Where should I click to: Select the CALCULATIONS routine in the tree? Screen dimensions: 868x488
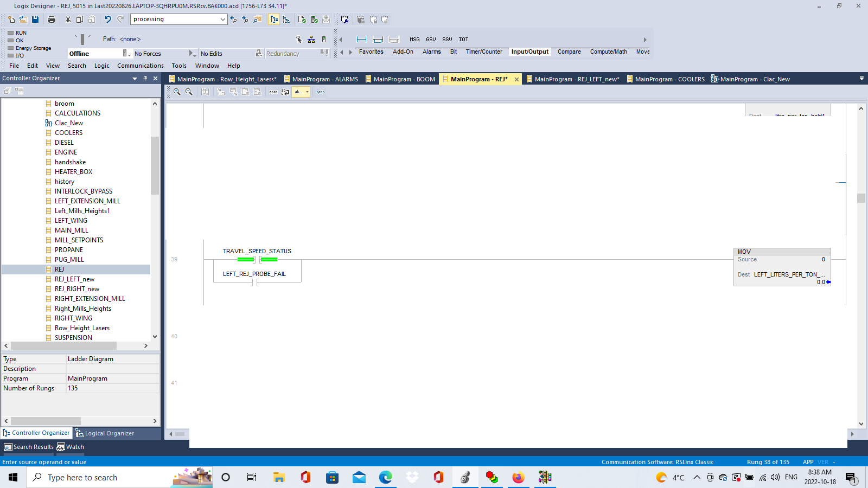point(78,113)
